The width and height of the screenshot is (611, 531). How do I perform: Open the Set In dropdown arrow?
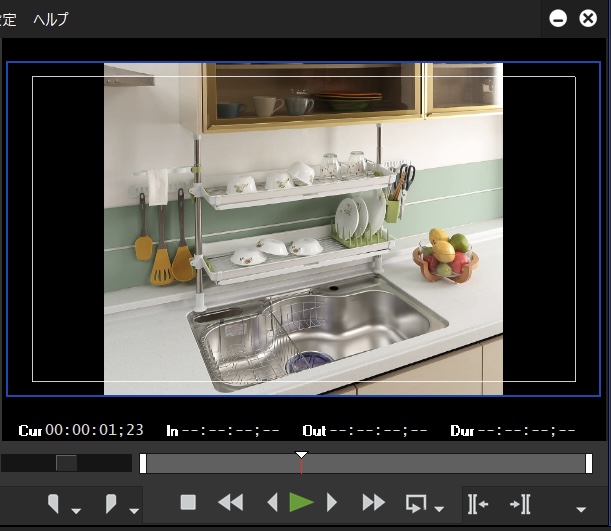click(x=76, y=510)
